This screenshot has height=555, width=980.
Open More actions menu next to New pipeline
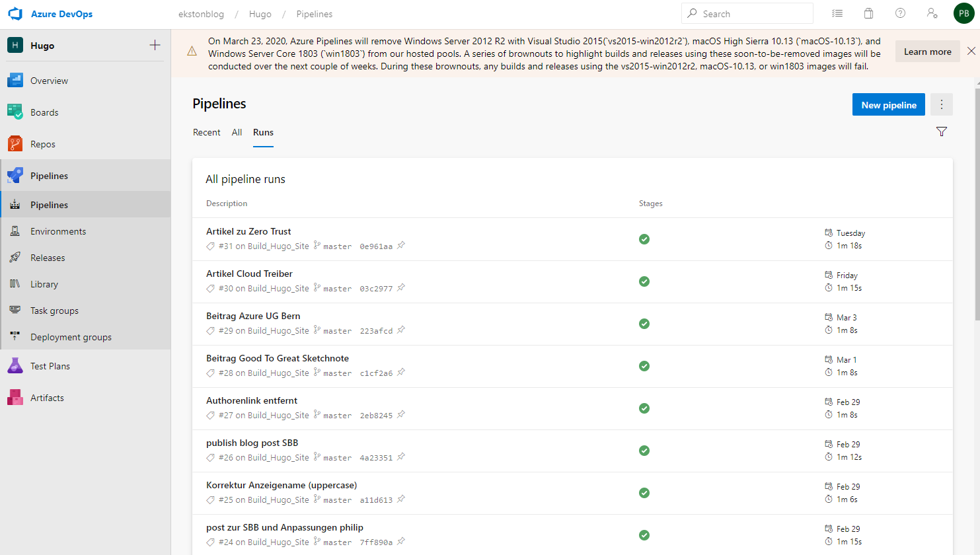coord(942,104)
